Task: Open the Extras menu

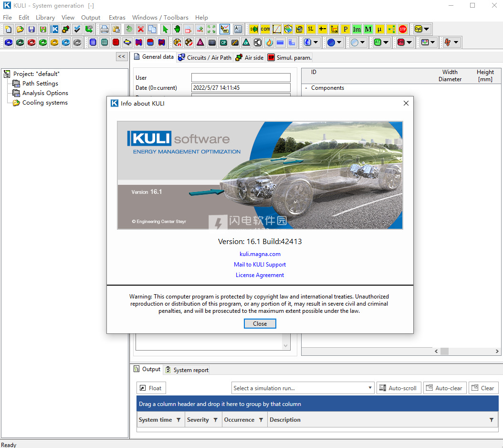Action: [117, 17]
